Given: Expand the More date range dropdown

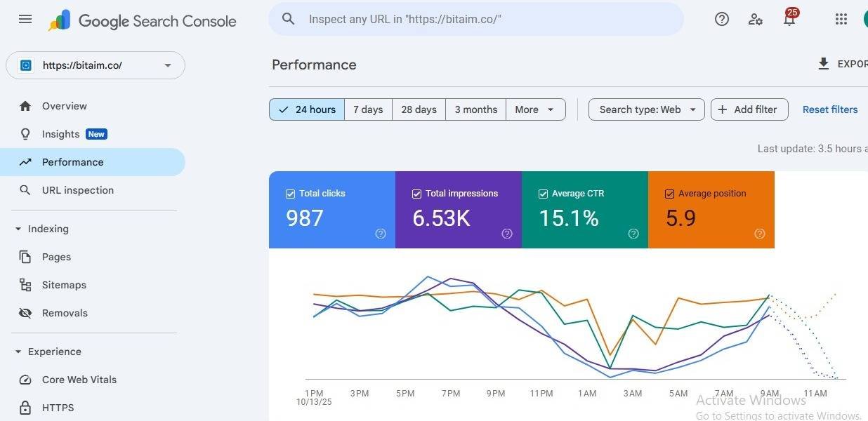Looking at the screenshot, I should (536, 109).
